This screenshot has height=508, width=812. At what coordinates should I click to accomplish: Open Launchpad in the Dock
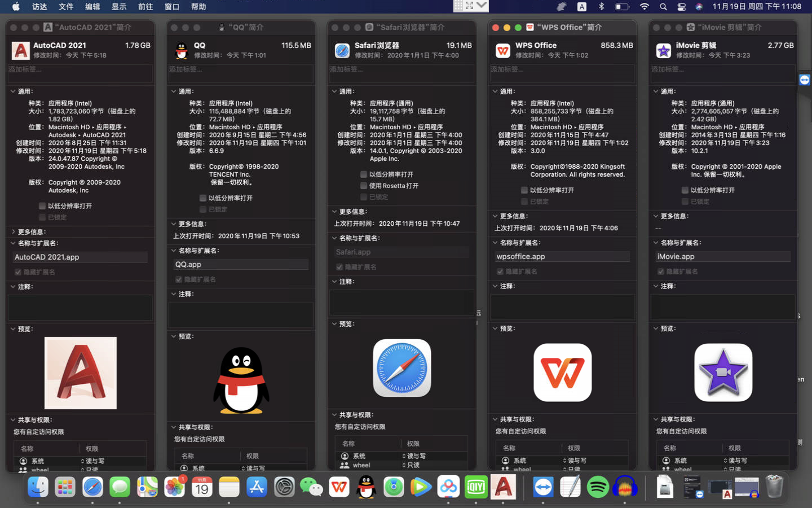[x=65, y=487]
